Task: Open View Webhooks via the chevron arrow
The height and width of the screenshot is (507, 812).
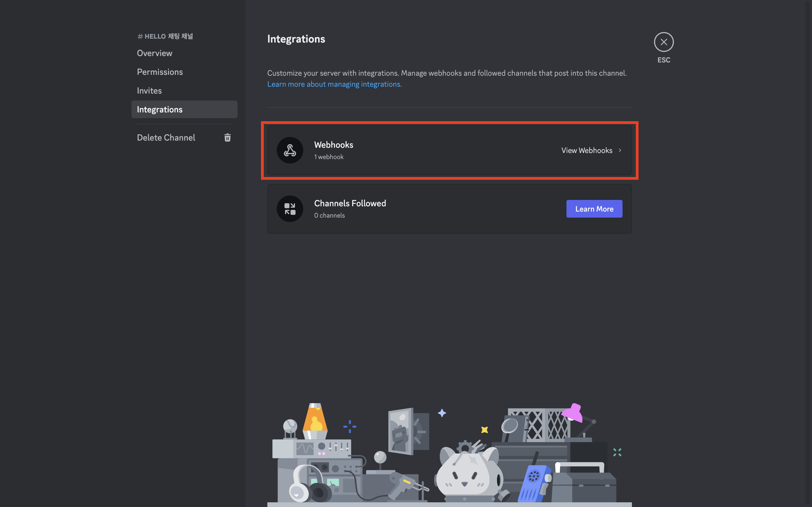Action: pyautogui.click(x=619, y=150)
